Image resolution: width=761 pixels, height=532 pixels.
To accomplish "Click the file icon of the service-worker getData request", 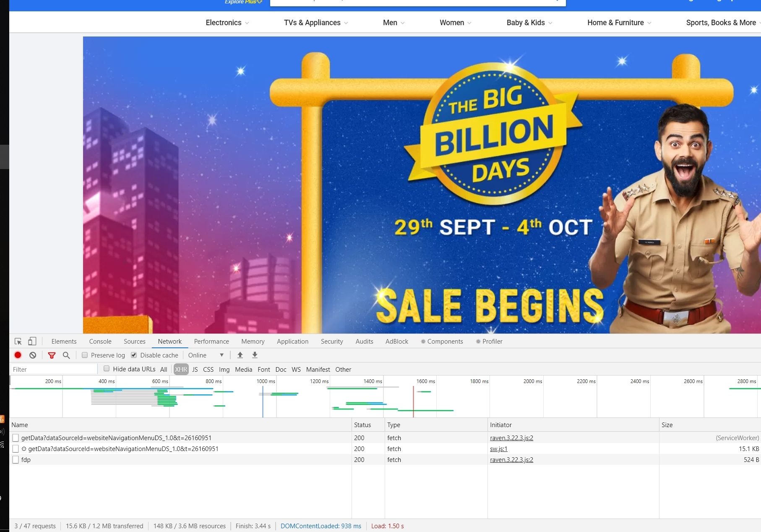I will tap(16, 449).
